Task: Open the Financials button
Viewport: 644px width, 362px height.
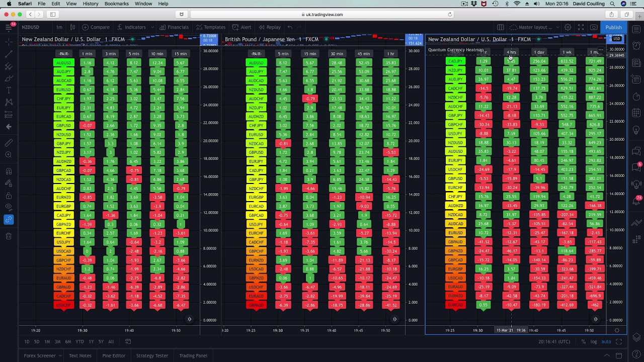Action: tap(174, 27)
